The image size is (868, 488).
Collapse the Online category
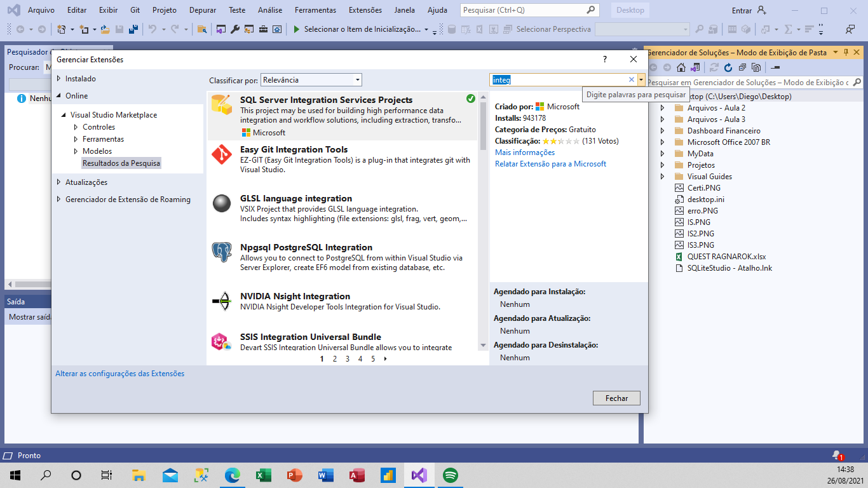point(59,96)
